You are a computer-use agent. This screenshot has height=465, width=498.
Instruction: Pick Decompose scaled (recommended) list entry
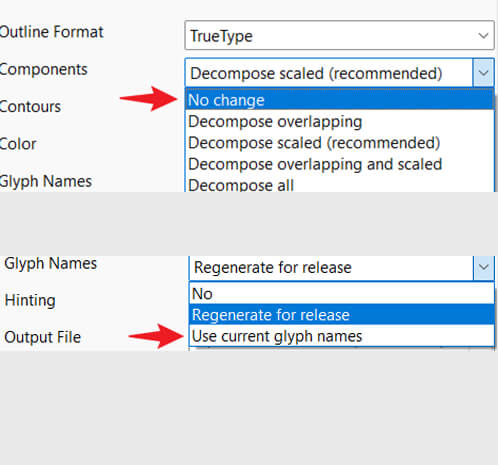340,143
